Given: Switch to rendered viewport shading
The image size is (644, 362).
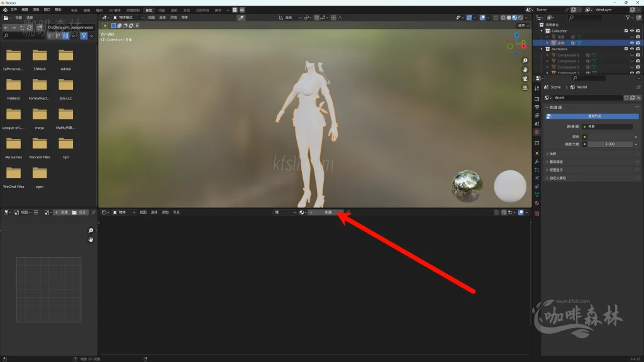Looking at the screenshot, I should point(520,18).
